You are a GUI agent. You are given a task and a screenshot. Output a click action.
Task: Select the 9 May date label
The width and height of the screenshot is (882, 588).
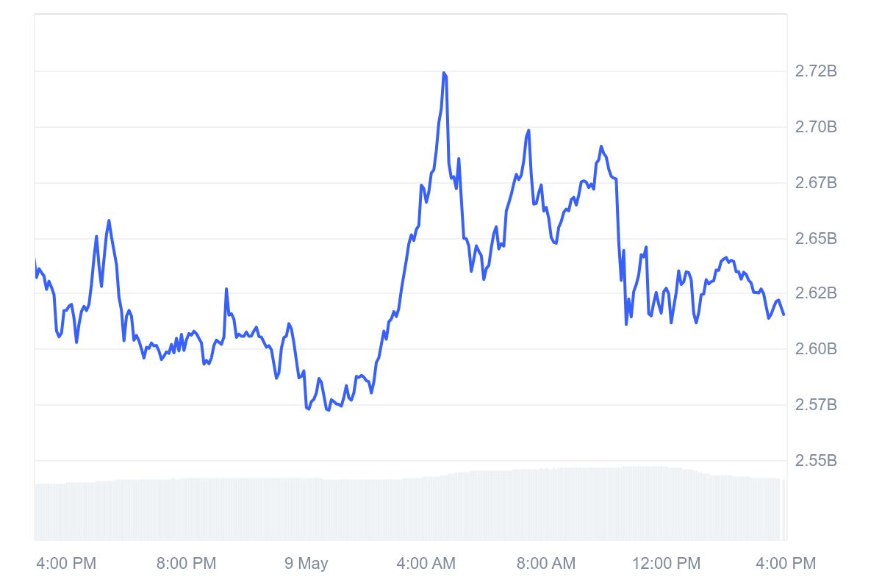tap(306, 564)
